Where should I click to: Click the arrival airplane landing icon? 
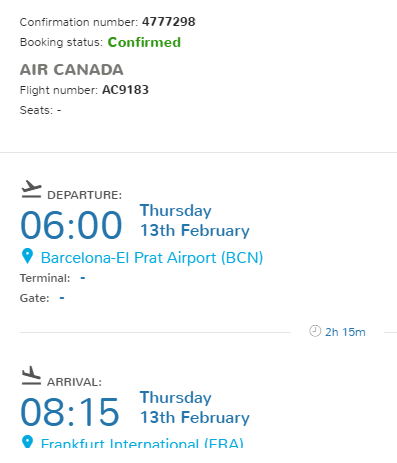(31, 376)
